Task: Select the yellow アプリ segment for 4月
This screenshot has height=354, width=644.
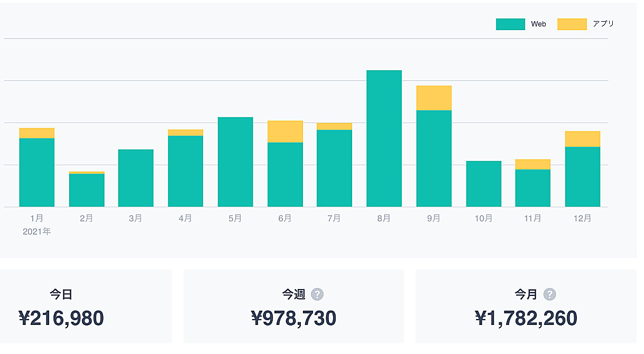Action: click(186, 133)
